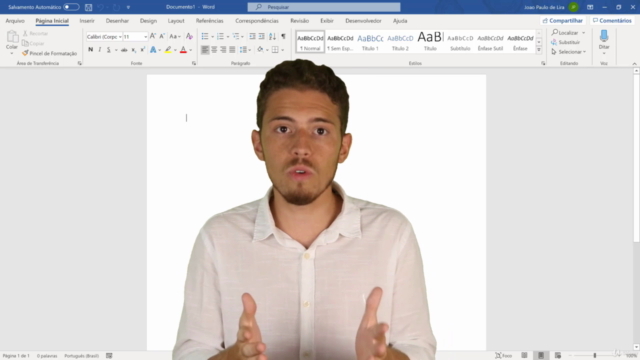Toggle show paragraph marks
Image resolution: width=640 pixels, height=360 pixels.
tap(283, 36)
